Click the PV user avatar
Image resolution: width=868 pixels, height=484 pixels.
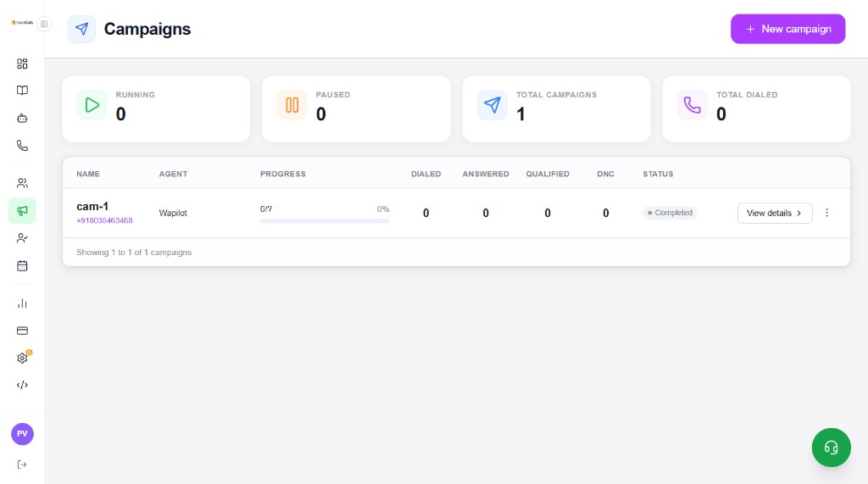click(22, 434)
